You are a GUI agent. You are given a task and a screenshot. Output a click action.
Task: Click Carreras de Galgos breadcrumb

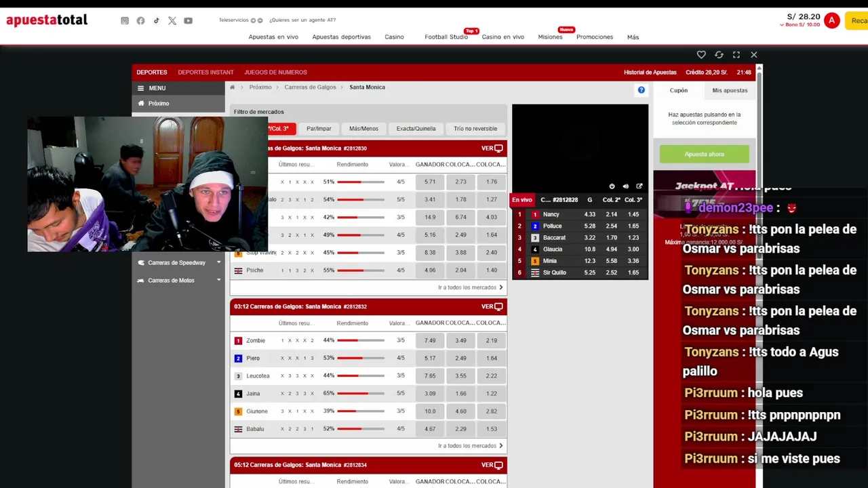(310, 87)
